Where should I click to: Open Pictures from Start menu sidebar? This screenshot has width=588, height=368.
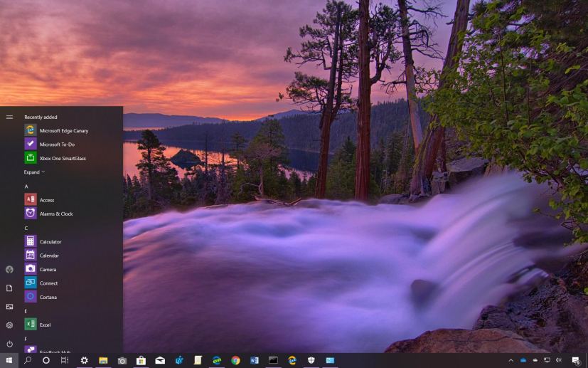[9, 306]
